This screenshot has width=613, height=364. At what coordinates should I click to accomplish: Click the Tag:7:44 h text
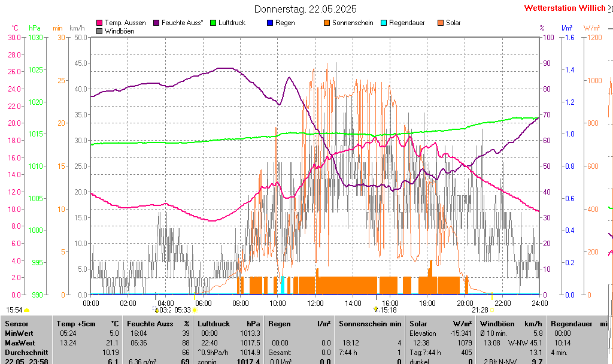pos(426,352)
